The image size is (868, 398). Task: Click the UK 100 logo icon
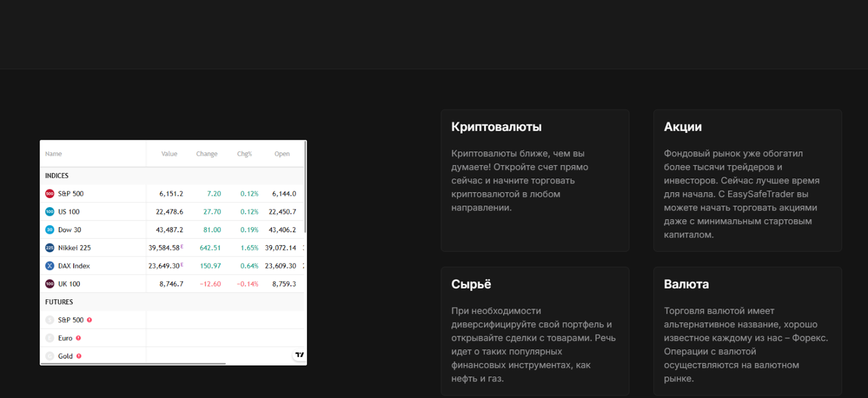(x=50, y=284)
